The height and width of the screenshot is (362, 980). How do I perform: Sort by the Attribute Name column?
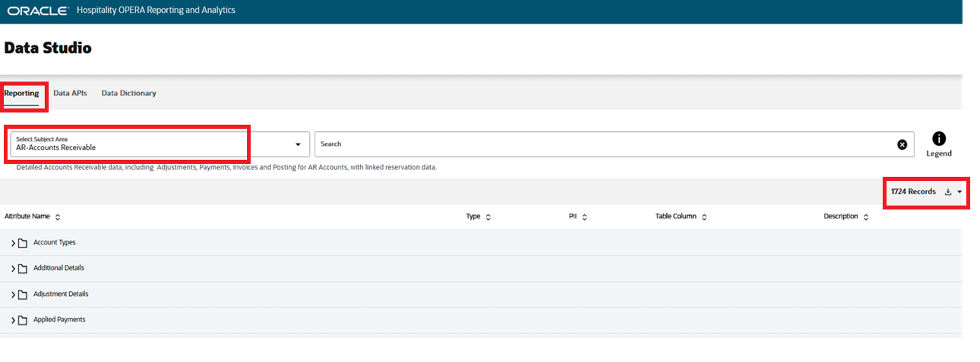coord(58,217)
